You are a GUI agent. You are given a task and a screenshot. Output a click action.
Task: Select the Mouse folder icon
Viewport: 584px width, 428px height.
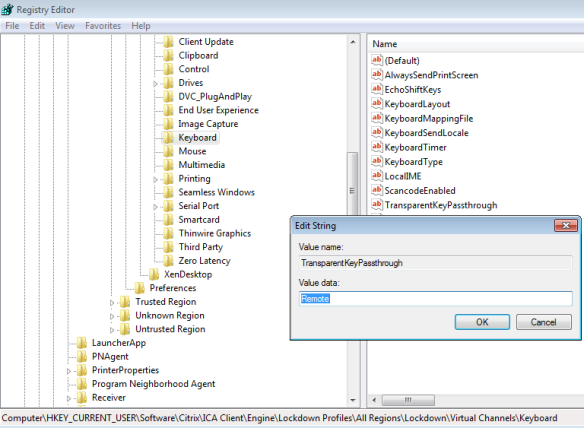coord(168,151)
